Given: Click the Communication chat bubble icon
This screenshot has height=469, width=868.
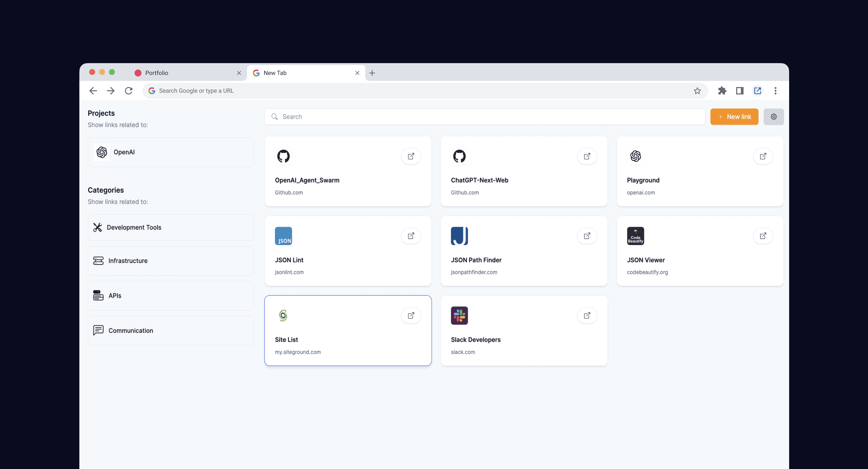Looking at the screenshot, I should 98,330.
